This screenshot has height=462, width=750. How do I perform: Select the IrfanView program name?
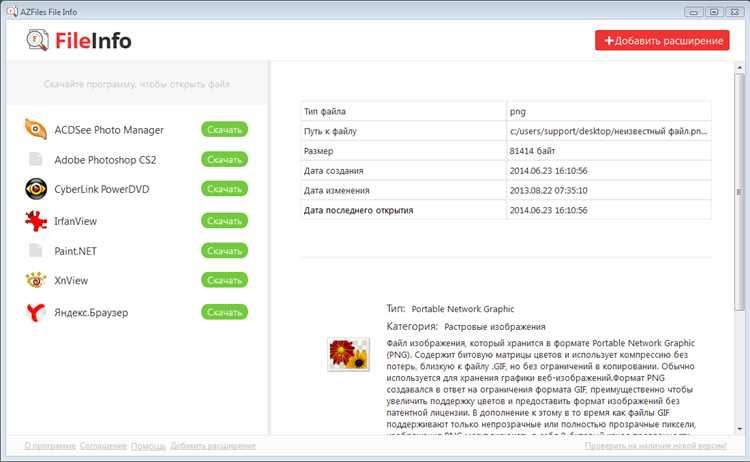pyautogui.click(x=76, y=221)
